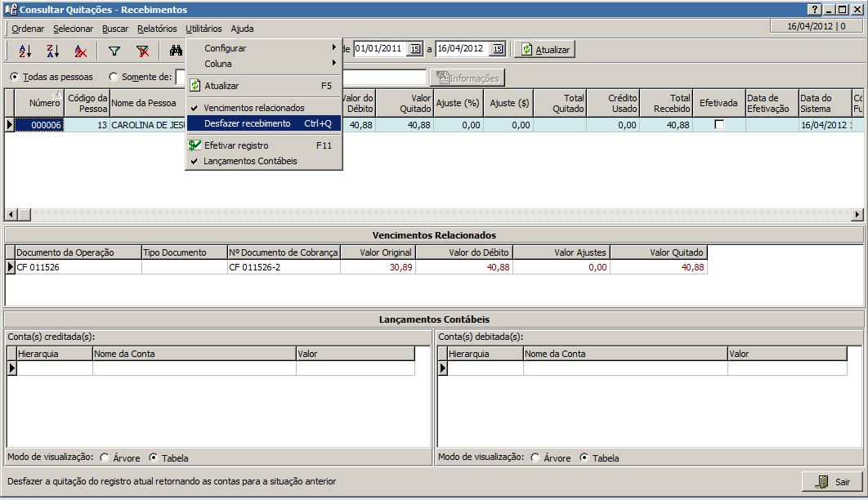Click the Sair button

click(x=833, y=482)
